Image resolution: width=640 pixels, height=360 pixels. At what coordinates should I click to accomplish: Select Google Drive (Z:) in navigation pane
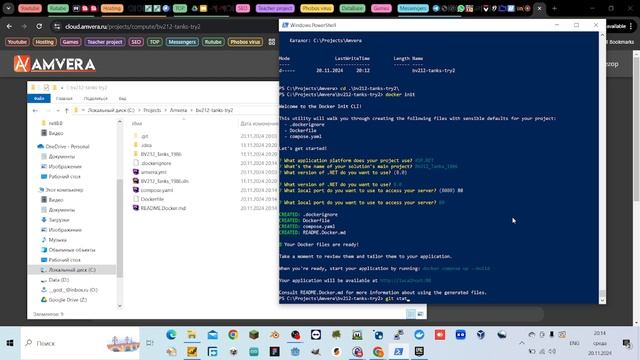[x=67, y=300]
